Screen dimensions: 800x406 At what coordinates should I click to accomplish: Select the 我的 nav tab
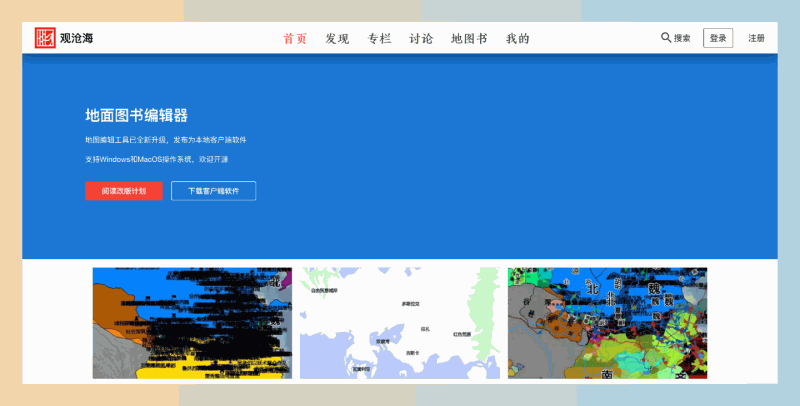pyautogui.click(x=517, y=38)
